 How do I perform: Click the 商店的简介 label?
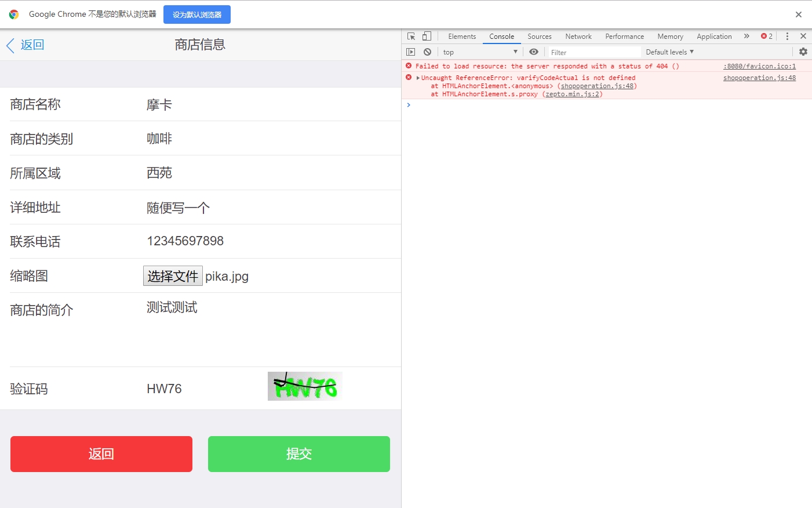point(42,310)
